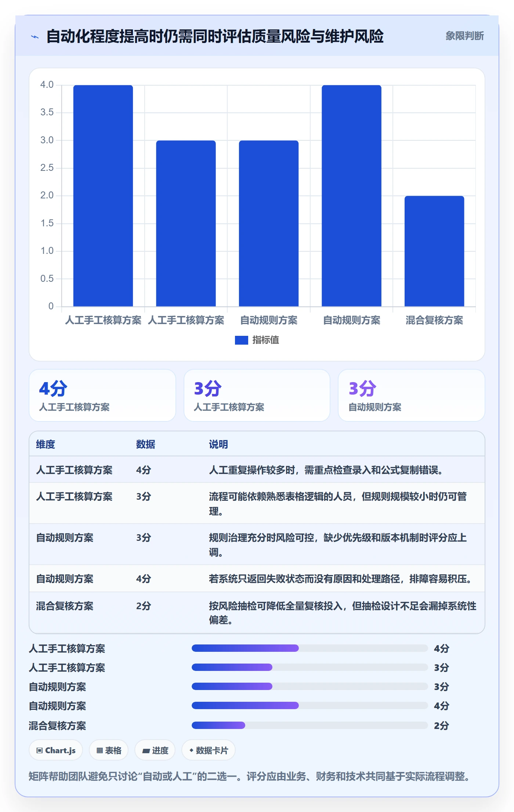Click the first 人工手工核算方案 bar at 4.0

(x=103, y=196)
